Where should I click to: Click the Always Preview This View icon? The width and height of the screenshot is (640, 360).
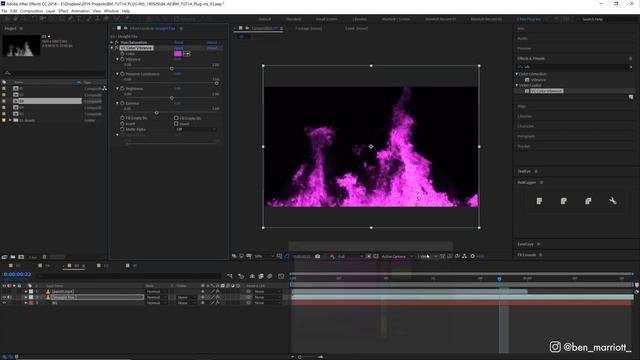point(234,256)
